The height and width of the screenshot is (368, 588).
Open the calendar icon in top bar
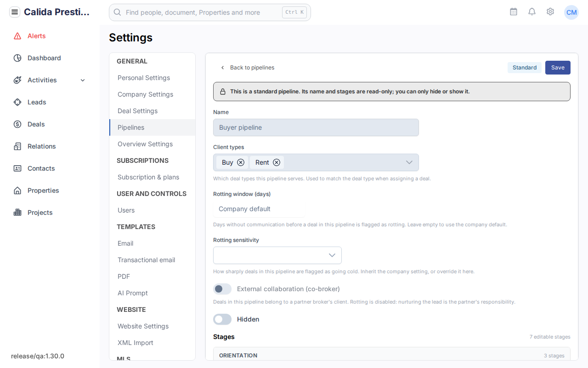(514, 12)
